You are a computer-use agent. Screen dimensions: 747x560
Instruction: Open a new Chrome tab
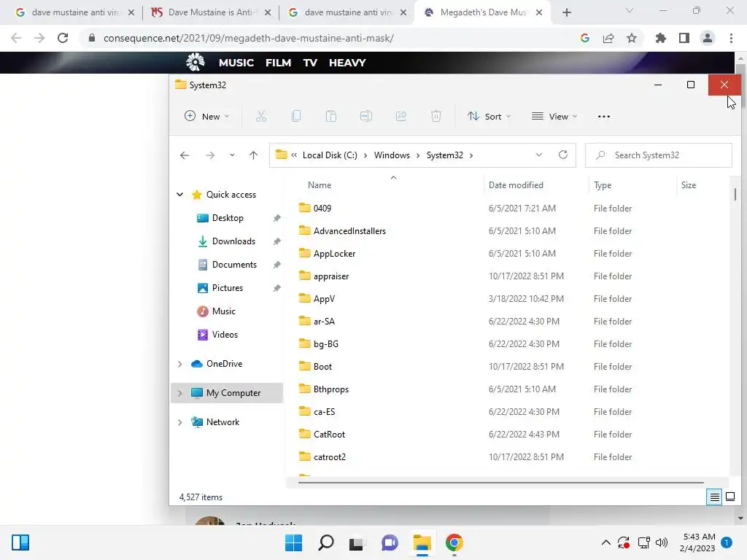[x=566, y=12]
